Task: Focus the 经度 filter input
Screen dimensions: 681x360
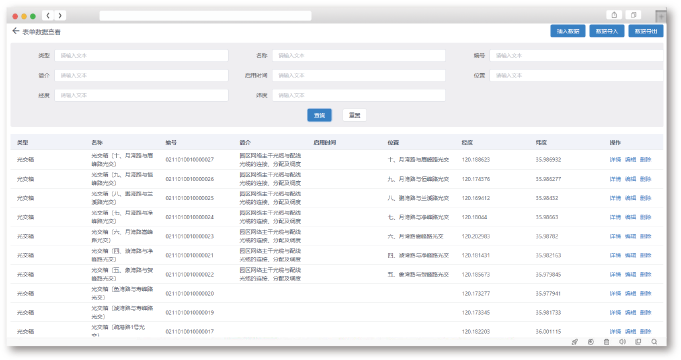Action: click(141, 95)
